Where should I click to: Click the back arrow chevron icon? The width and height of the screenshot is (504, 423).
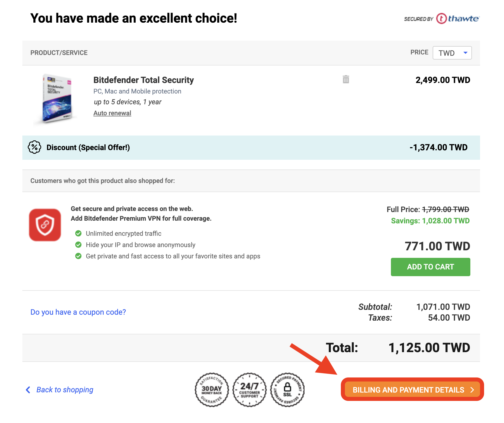pos(28,390)
